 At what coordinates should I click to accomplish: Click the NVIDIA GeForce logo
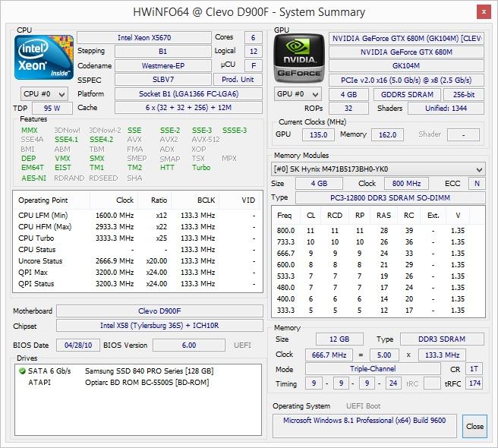click(299, 58)
